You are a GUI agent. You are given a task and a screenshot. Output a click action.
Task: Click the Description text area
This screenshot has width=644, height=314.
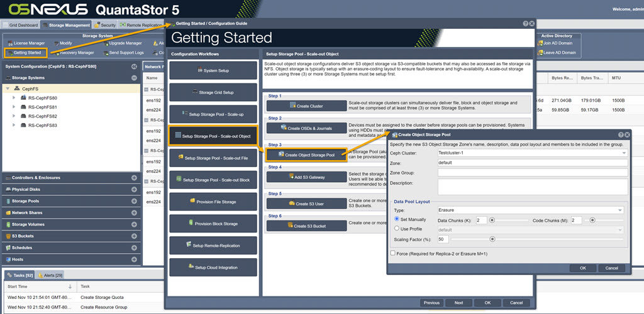(x=533, y=187)
